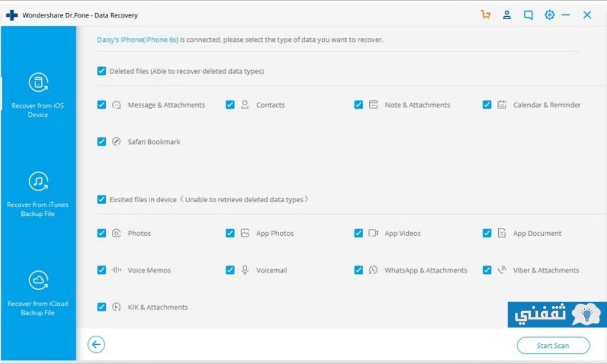Image resolution: width=607 pixels, height=364 pixels.
Task: Disable the Calendar & Reminder checkbox
Action: click(487, 105)
